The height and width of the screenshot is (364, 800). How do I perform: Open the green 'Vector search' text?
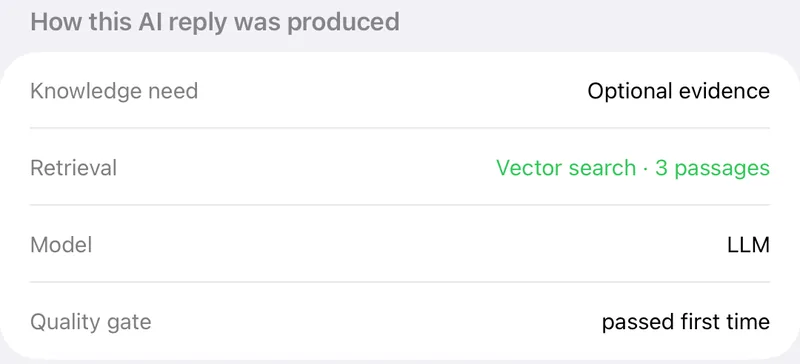click(x=566, y=168)
